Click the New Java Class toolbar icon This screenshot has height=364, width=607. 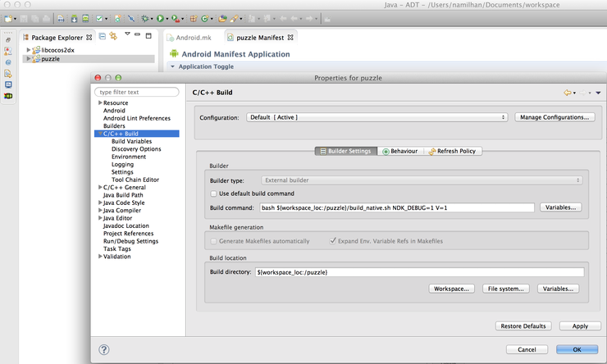pos(204,19)
